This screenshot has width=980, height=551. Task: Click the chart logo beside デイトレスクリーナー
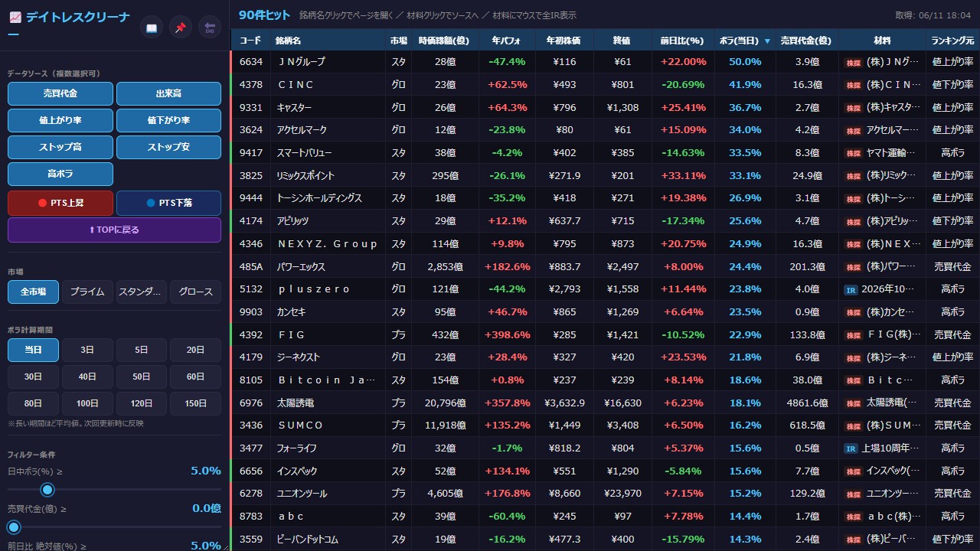pyautogui.click(x=15, y=18)
